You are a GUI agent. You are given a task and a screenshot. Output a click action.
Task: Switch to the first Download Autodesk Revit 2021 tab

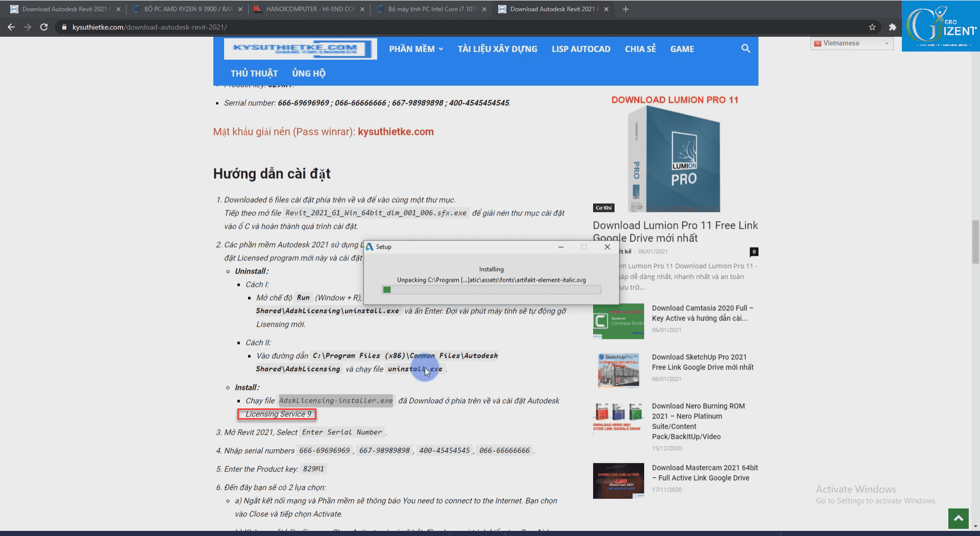point(65,9)
